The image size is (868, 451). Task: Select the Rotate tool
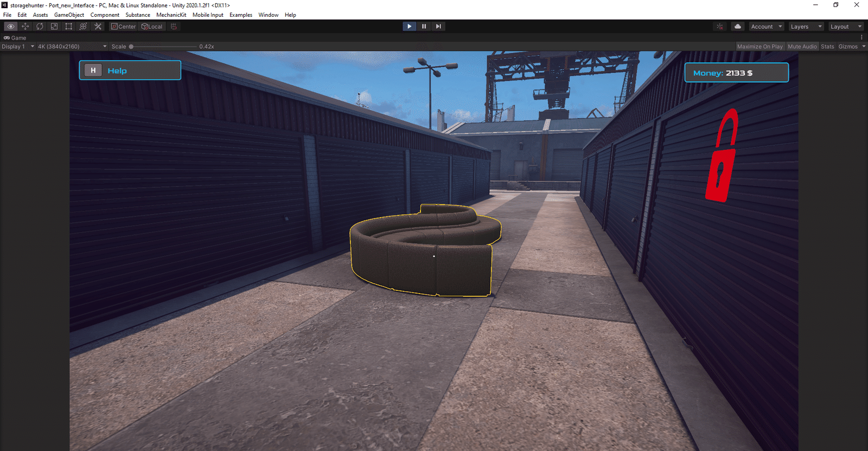coord(40,26)
